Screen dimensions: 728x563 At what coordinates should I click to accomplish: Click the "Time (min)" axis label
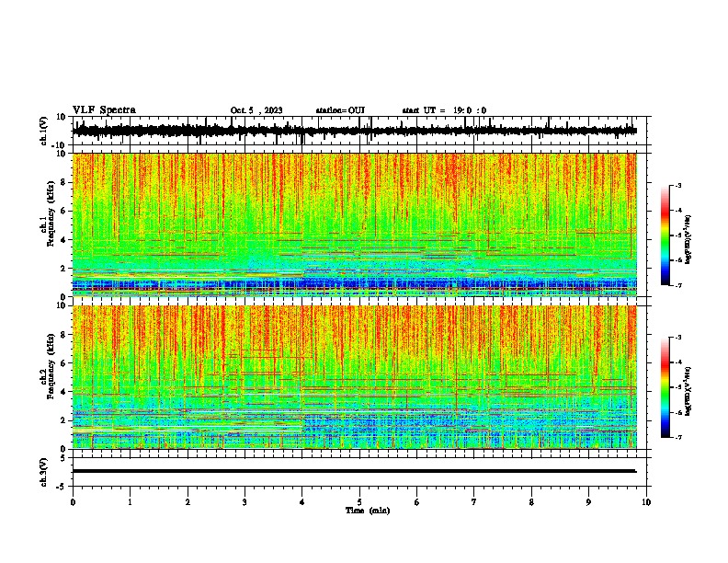tap(368, 511)
